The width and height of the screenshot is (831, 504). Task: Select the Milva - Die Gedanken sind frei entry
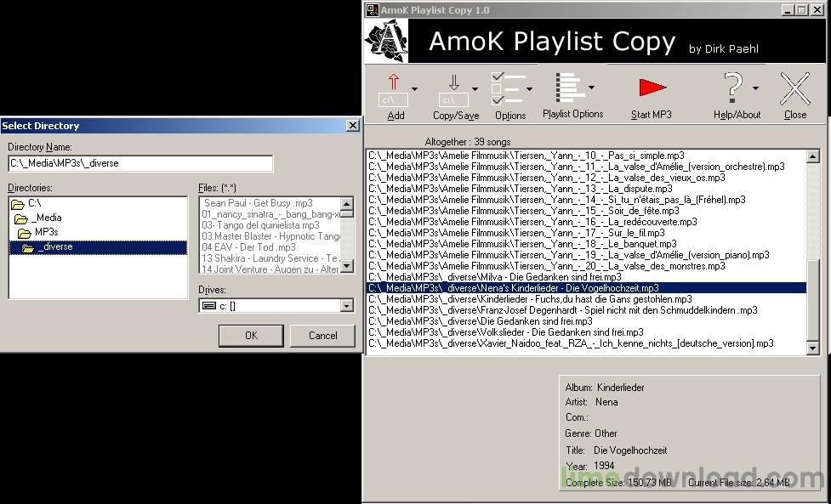pos(494,277)
